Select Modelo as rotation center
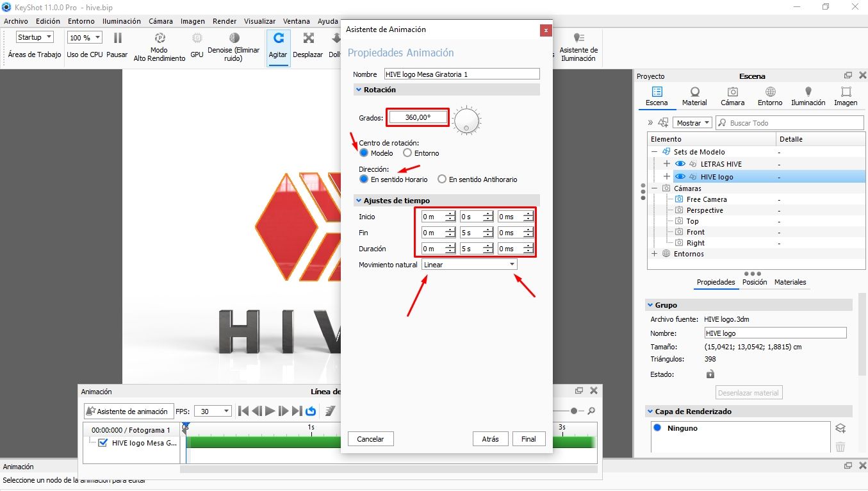The height and width of the screenshot is (491, 868). 364,153
